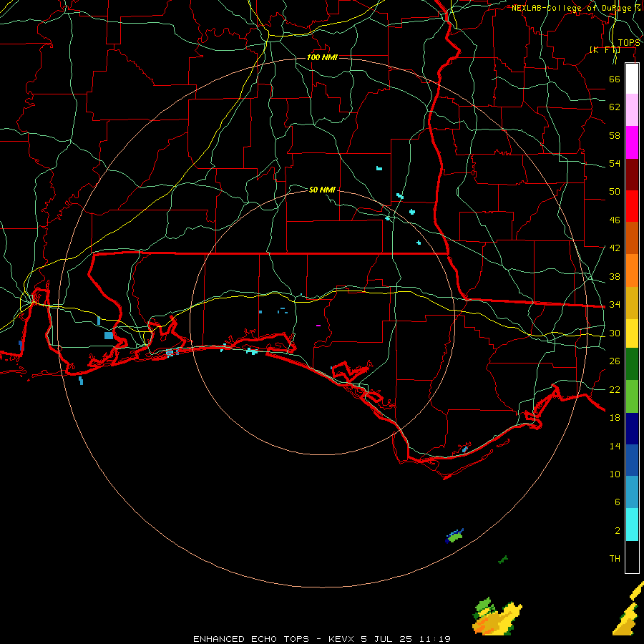Pick the dark orange legend swatch
The image size is (644, 644).
click(632, 238)
